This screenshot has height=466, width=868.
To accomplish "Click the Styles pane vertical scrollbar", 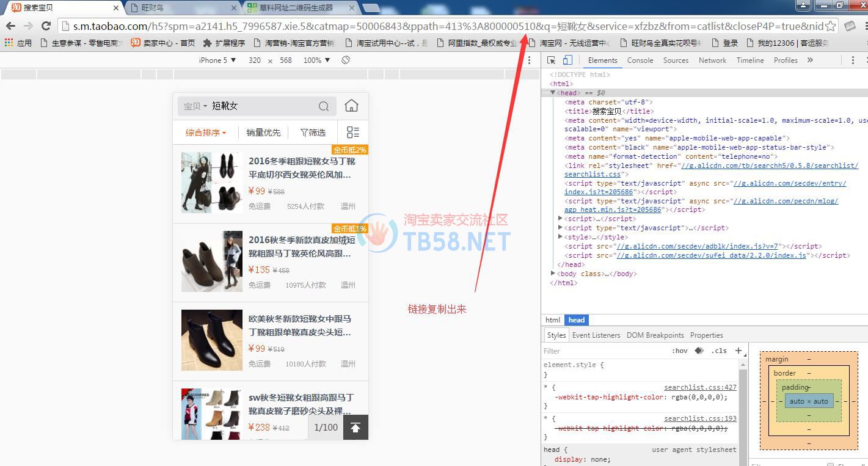I will pos(743,412).
